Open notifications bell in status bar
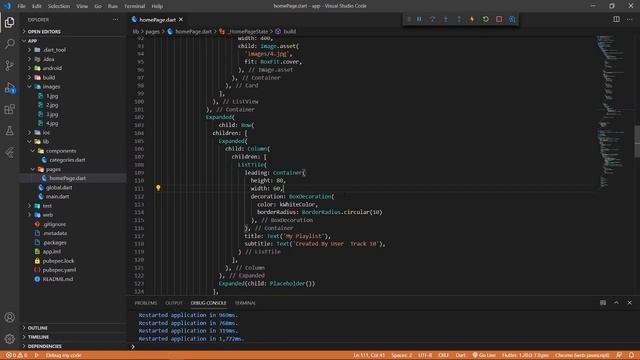The width and height of the screenshot is (640, 360). coord(631,355)
